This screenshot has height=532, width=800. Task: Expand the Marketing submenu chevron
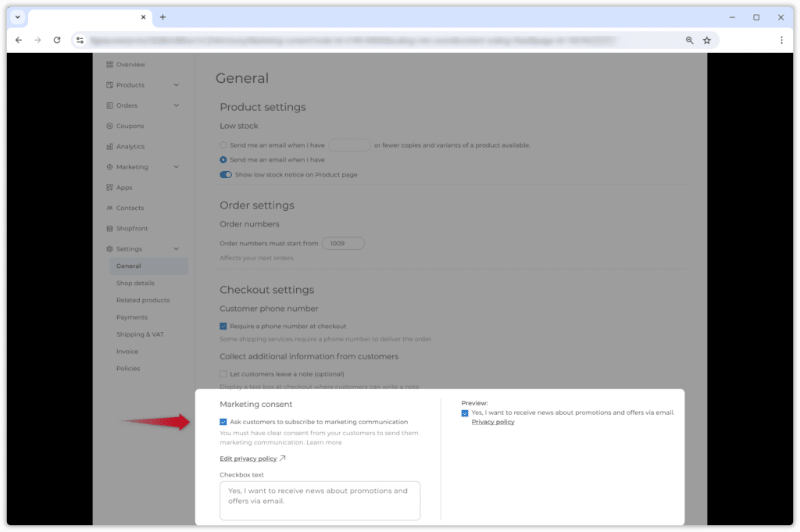[x=177, y=167]
